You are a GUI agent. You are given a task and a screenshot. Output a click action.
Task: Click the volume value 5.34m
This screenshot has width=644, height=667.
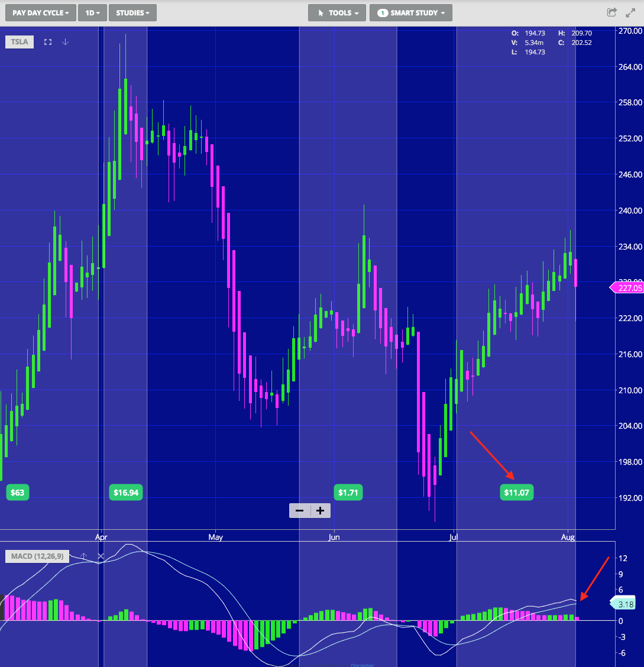click(534, 43)
